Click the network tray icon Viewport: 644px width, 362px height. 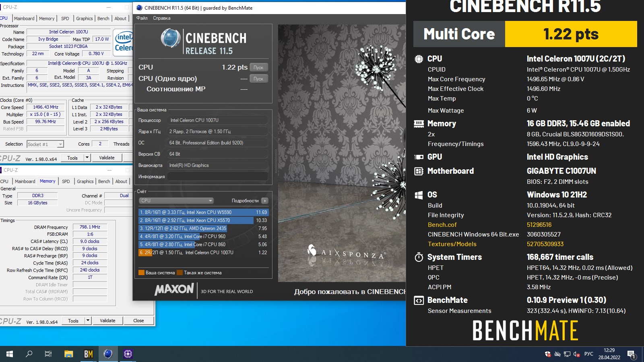(x=567, y=354)
